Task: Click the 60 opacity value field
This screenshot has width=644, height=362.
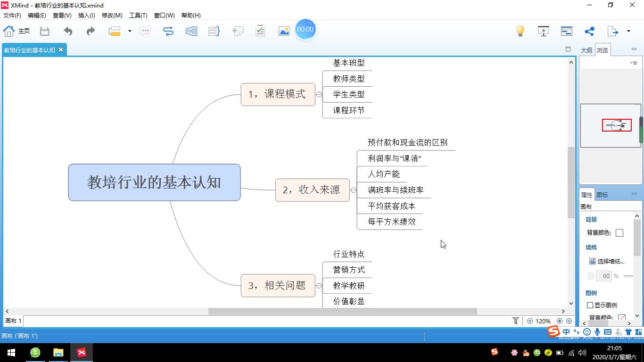Action: pos(604,276)
